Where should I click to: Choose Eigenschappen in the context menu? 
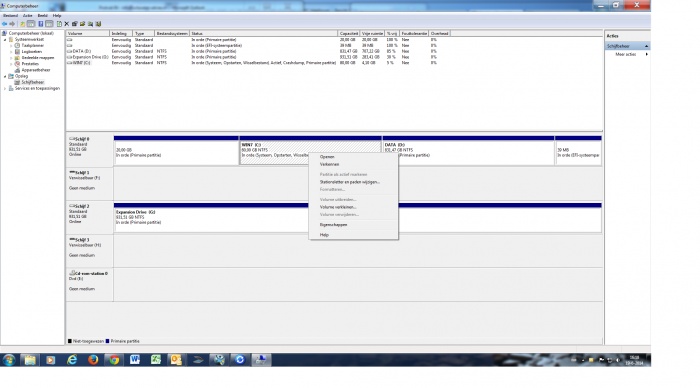[333, 225]
